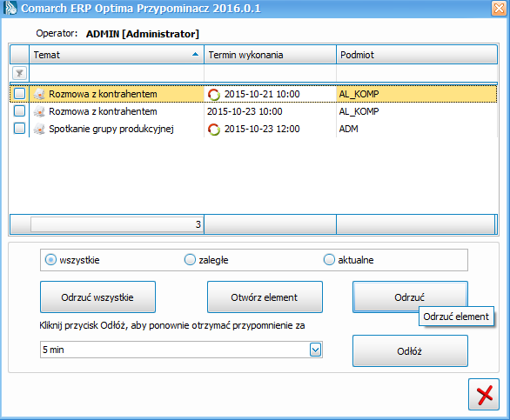Image resolution: width=510 pixels, height=420 pixels.
Task: Click the row count summary showing 3
Action: (x=117, y=224)
